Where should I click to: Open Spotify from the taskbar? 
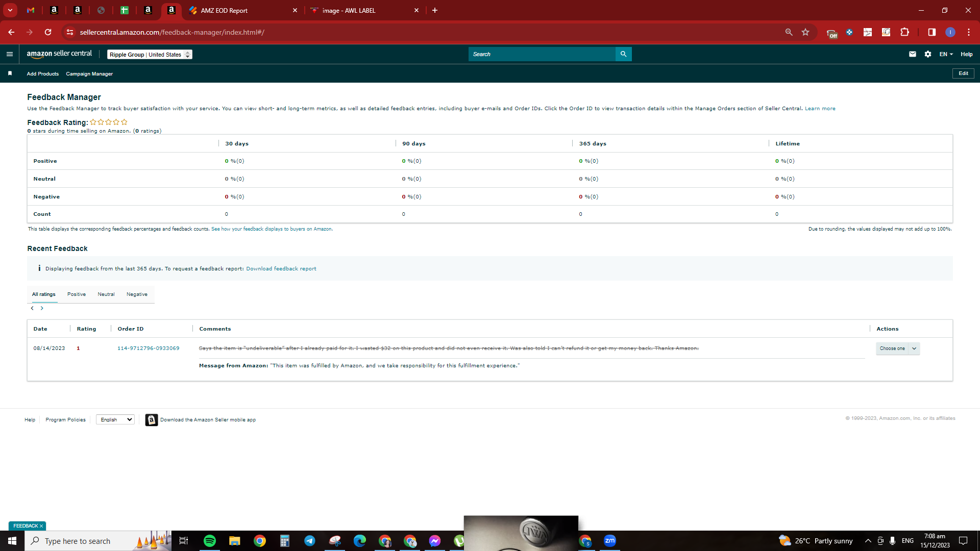(210, 541)
